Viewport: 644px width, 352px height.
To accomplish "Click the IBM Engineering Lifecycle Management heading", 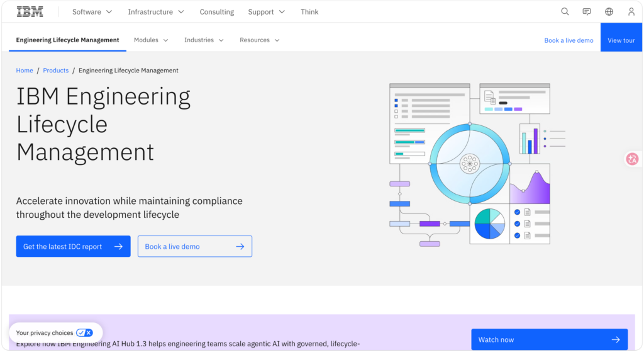I will tap(104, 124).
